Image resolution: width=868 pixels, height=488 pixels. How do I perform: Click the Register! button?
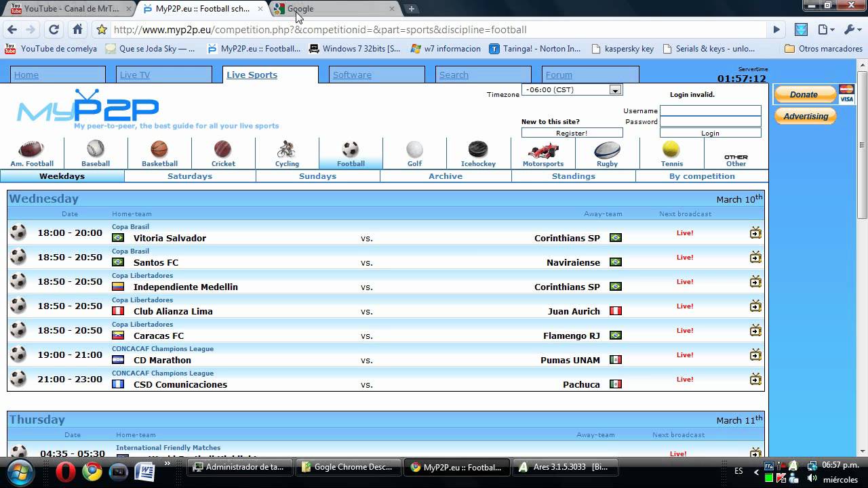click(x=572, y=133)
